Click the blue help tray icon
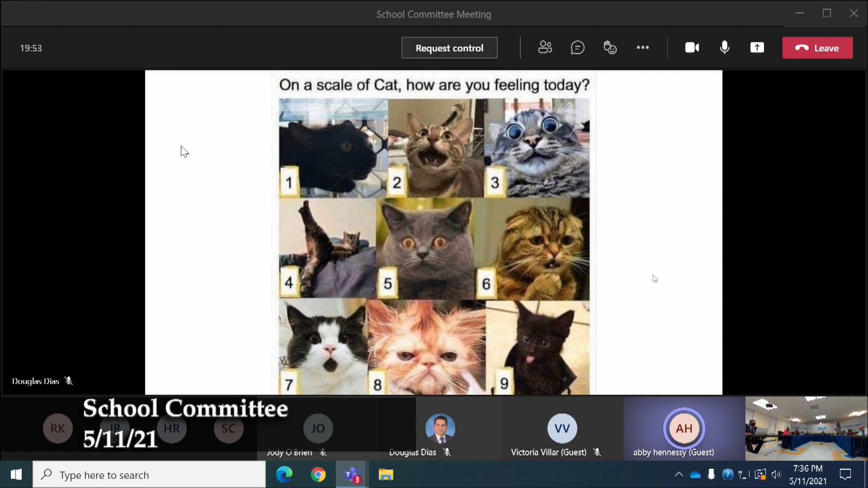This screenshot has height=488, width=868. [x=727, y=475]
